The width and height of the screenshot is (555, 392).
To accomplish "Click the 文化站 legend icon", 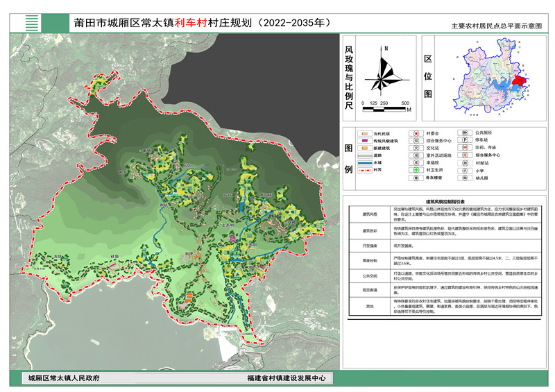I will (x=416, y=148).
